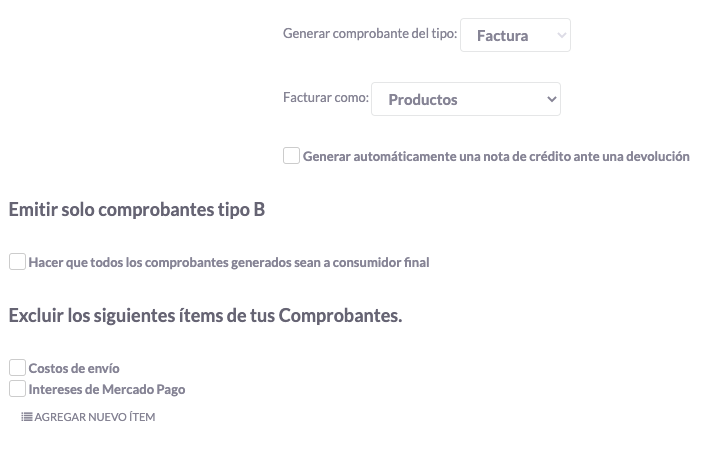This screenshot has width=709, height=450.
Task: Click the 'Generar comprobante del tipo:' label
Action: pyautogui.click(x=370, y=34)
